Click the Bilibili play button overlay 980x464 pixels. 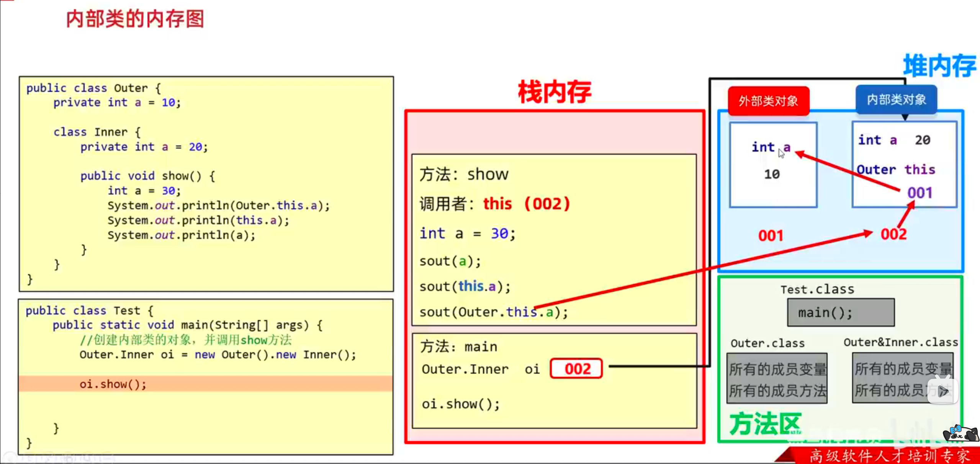(x=942, y=391)
